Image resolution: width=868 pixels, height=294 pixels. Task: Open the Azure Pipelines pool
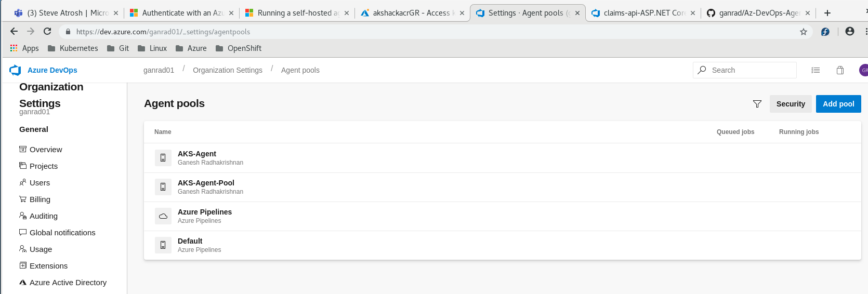[502, 216]
